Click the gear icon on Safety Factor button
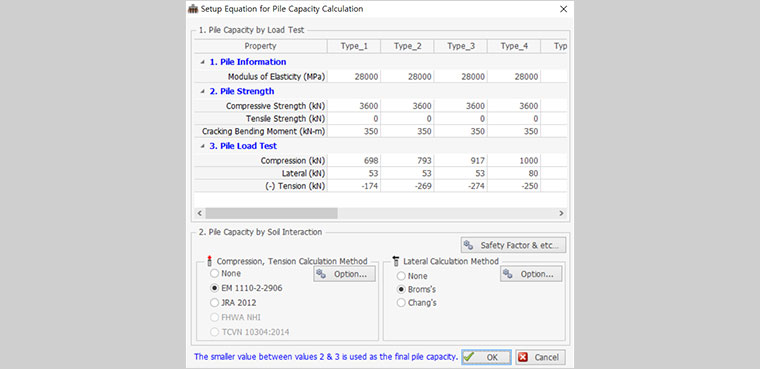The width and height of the screenshot is (760, 369). (x=468, y=245)
